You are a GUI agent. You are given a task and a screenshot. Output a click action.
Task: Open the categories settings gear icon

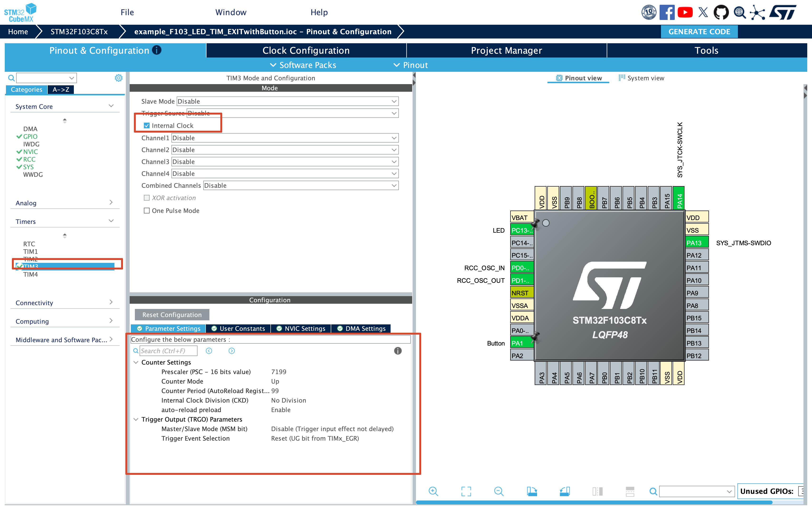(118, 78)
